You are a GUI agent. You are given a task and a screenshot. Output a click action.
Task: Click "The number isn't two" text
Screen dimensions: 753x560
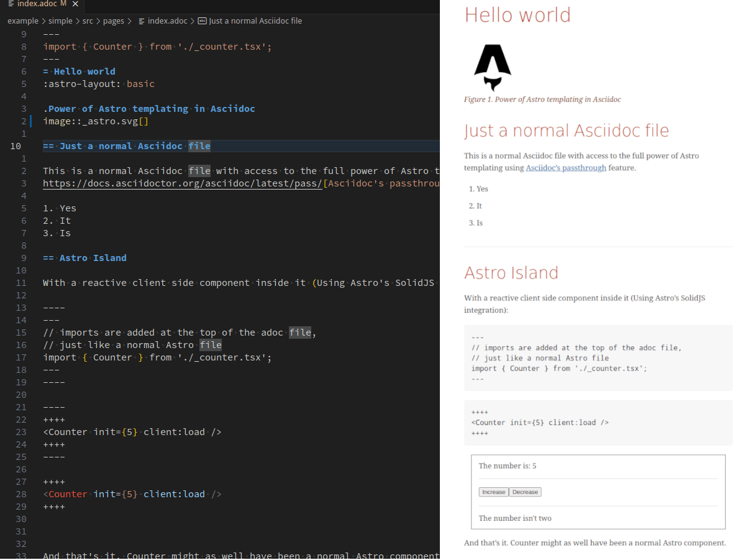click(515, 518)
